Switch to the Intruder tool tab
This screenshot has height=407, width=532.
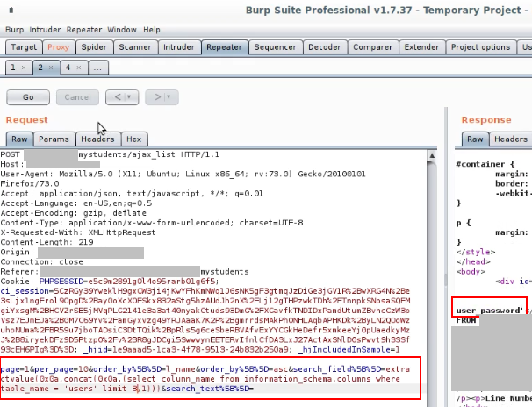pos(179,47)
